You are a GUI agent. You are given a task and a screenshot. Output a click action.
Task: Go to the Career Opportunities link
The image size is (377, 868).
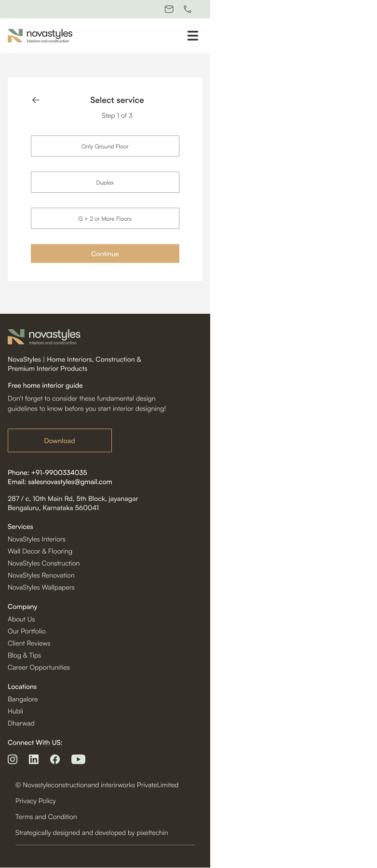[39, 668]
